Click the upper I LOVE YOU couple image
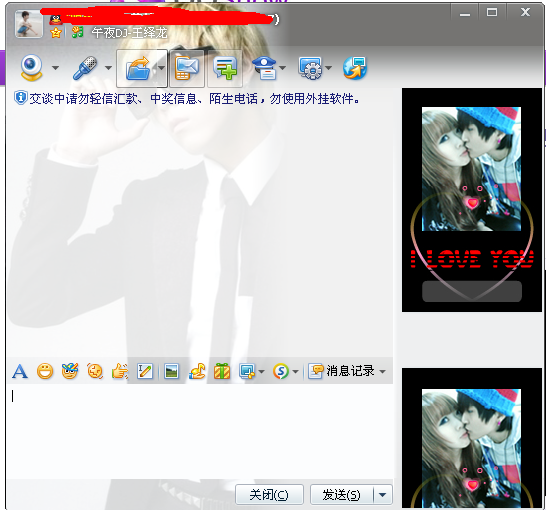 472,200
